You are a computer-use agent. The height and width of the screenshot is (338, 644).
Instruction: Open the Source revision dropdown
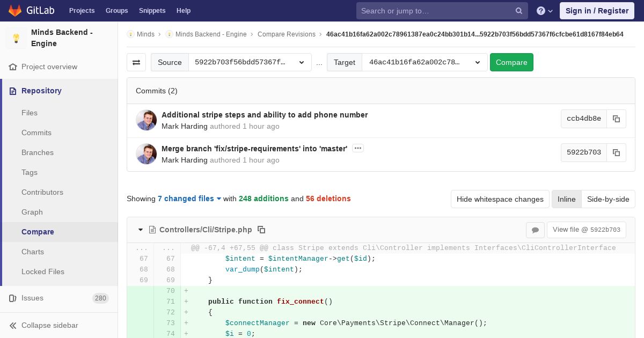(250, 62)
